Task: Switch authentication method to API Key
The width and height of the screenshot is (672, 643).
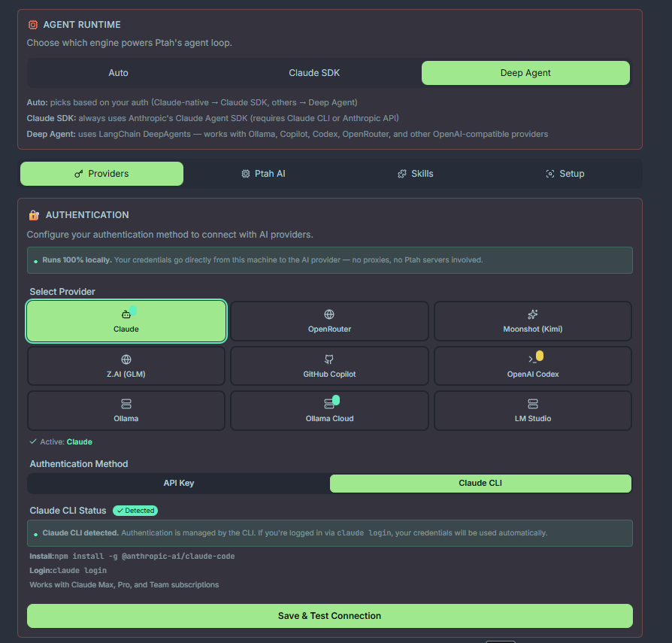Action: 179,483
